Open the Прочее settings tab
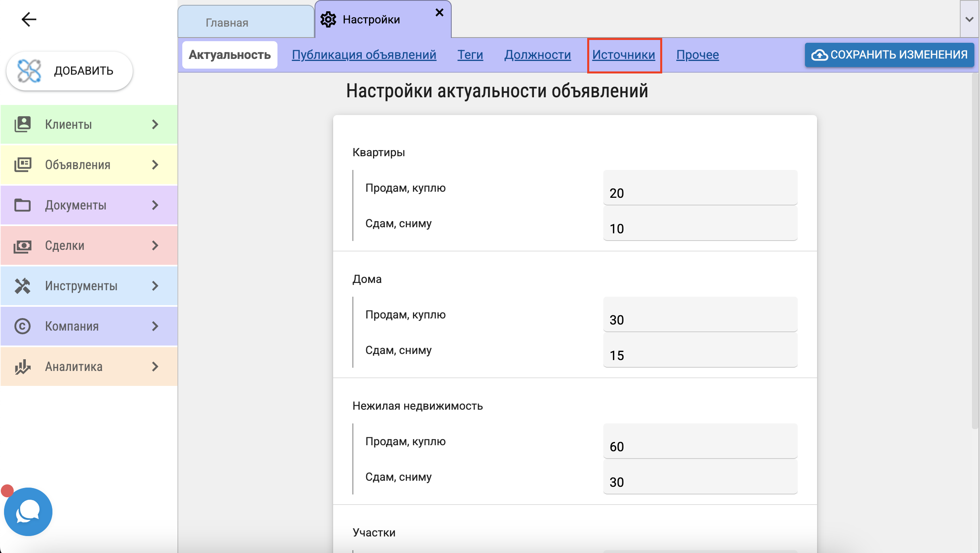 [x=697, y=54]
